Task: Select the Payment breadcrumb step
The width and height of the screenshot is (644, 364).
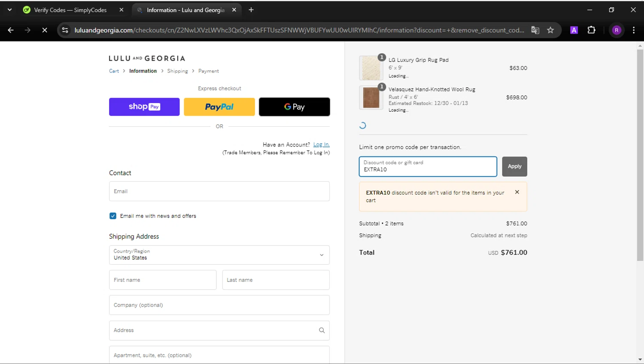Action: point(208,71)
